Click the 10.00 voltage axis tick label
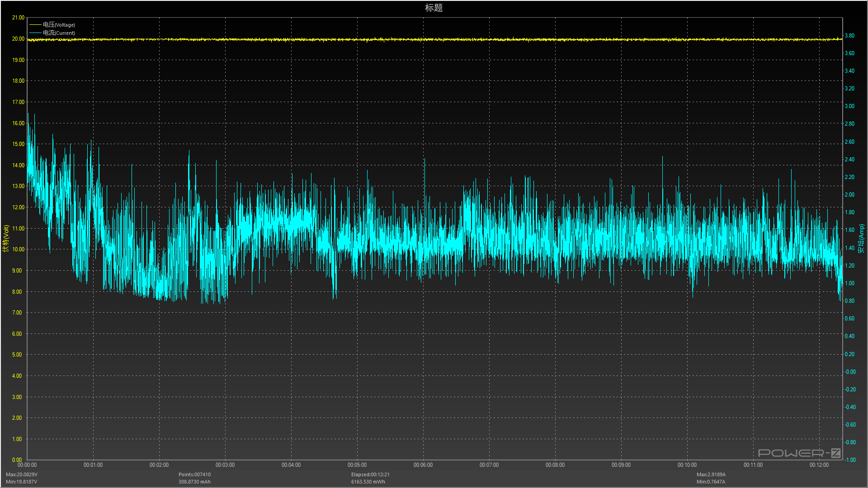Screen dimensions: 868x488 [18, 249]
